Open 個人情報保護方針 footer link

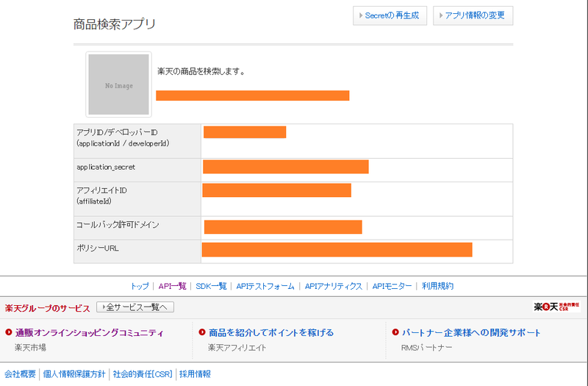click(x=74, y=374)
